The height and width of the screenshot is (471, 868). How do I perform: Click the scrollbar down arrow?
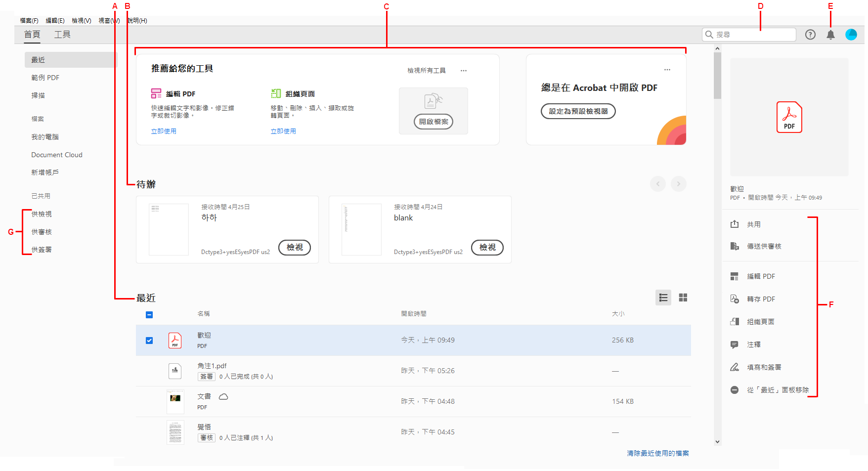click(x=718, y=442)
